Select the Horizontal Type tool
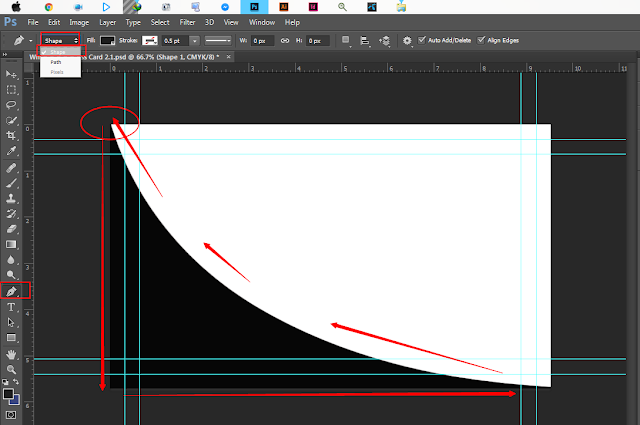 tap(11, 307)
